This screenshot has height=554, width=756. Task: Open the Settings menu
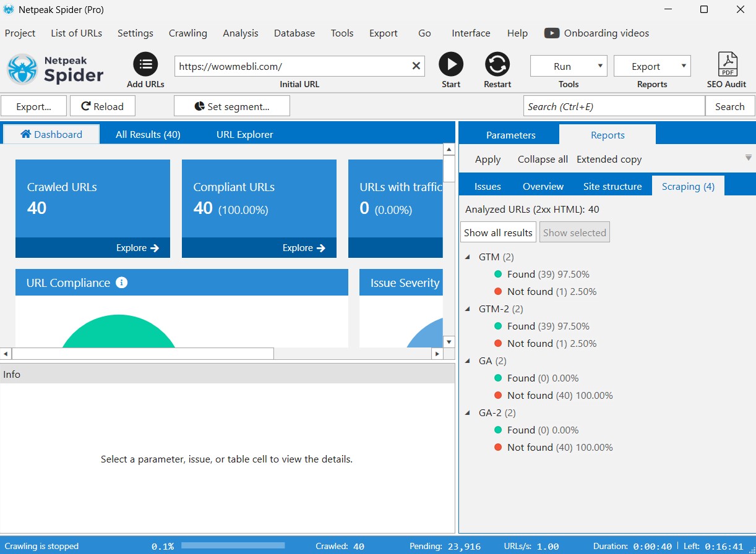point(135,33)
